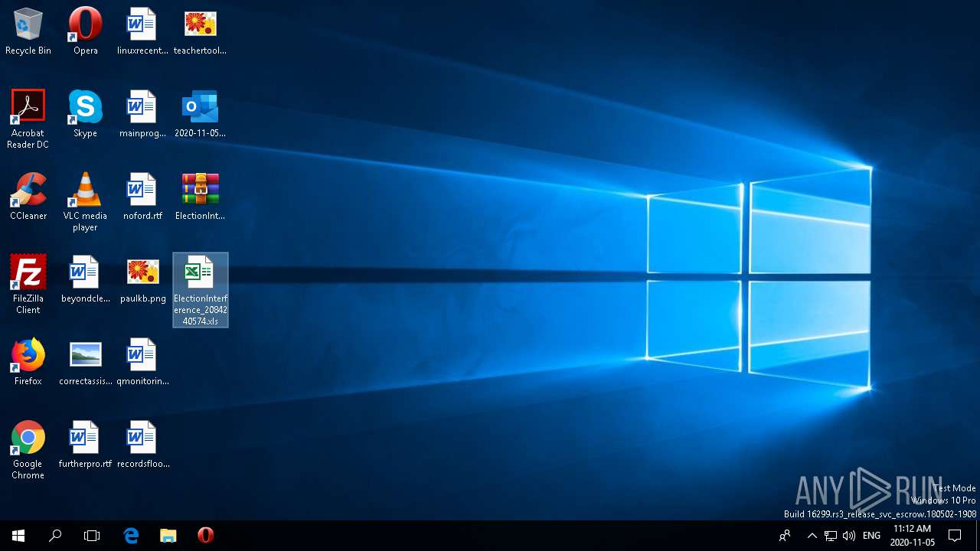Launch Microsoft Edge from the taskbar
Screen dimensions: 980x551
coord(131,536)
